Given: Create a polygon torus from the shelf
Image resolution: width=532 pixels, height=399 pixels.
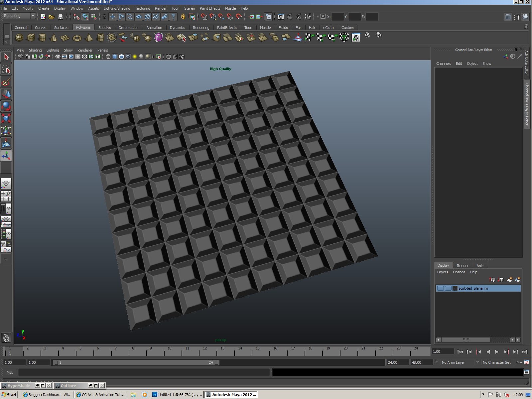Looking at the screenshot, I should [x=77, y=38].
